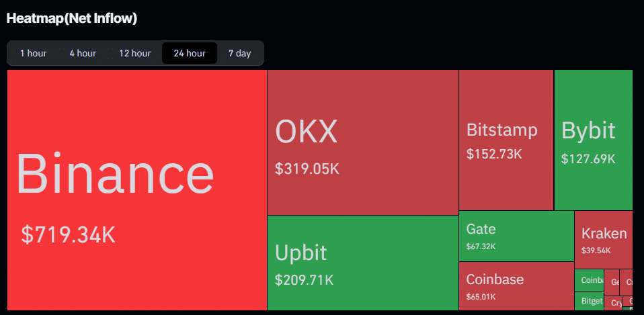The width and height of the screenshot is (644, 315).
Task: Click the small red "Ge" tile
Action: (613, 282)
